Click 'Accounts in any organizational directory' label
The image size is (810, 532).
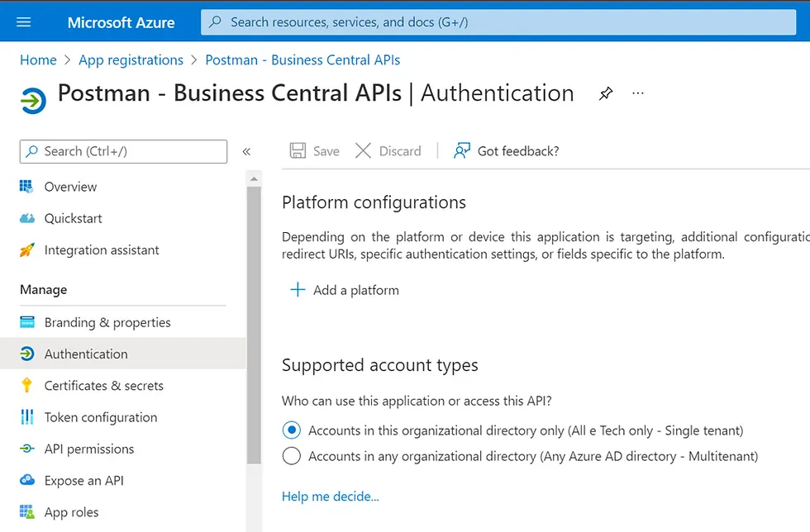click(533, 457)
